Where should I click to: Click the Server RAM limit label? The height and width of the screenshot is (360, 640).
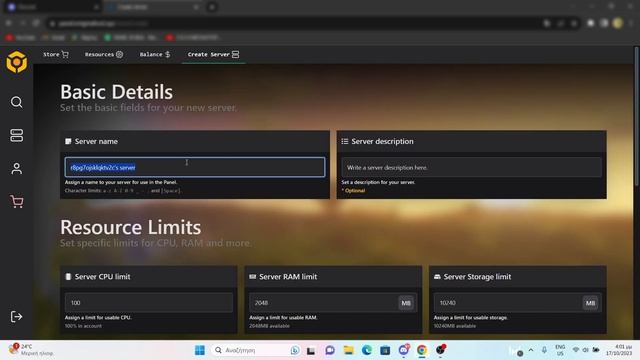(288, 277)
